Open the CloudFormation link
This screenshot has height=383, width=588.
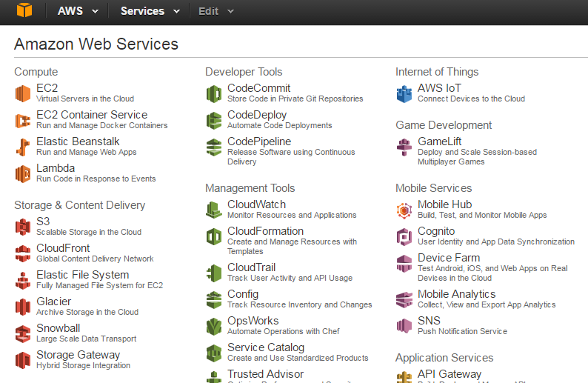coord(265,231)
